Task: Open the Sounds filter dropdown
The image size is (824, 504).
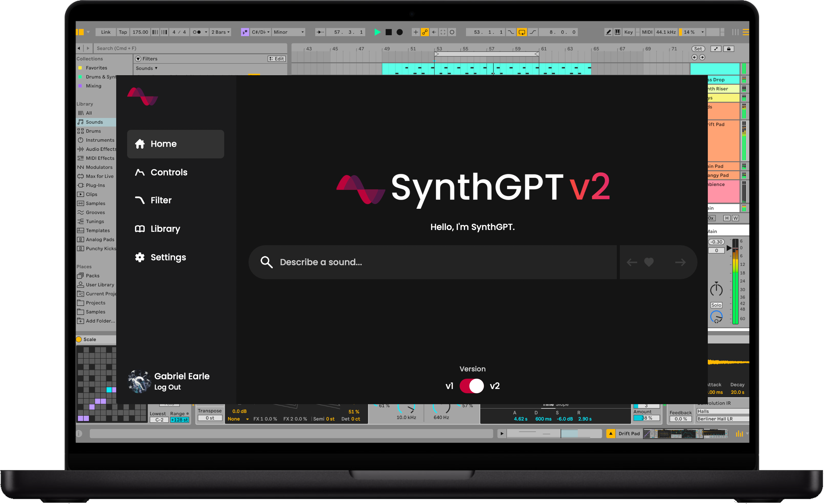Action: coord(147,68)
